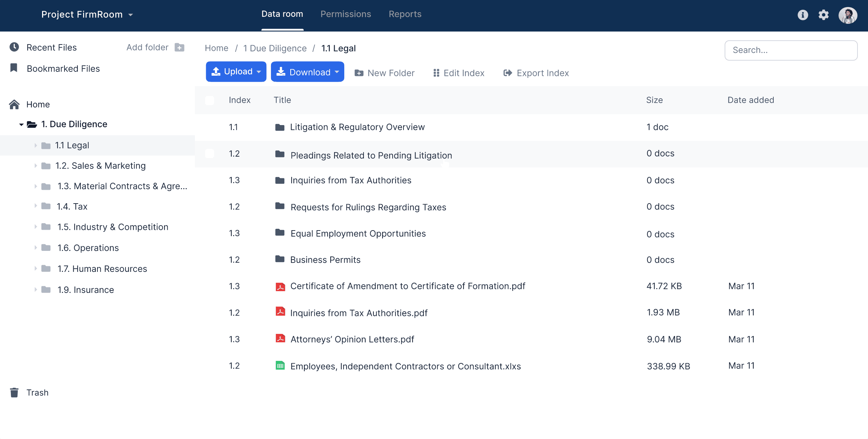Expand the 1.3 Material Contracts folder
The image size is (868, 439).
[x=35, y=186]
